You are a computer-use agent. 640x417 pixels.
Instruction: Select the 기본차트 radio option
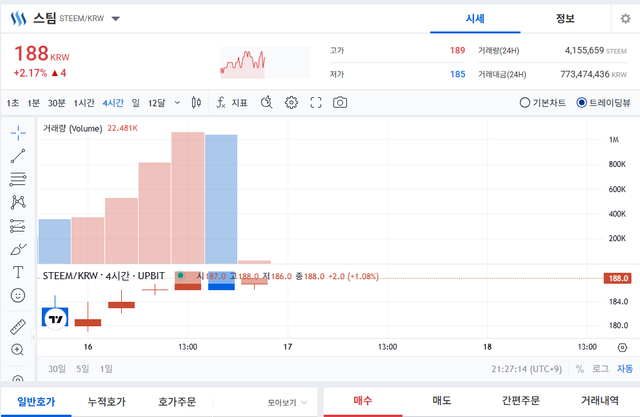542,102
